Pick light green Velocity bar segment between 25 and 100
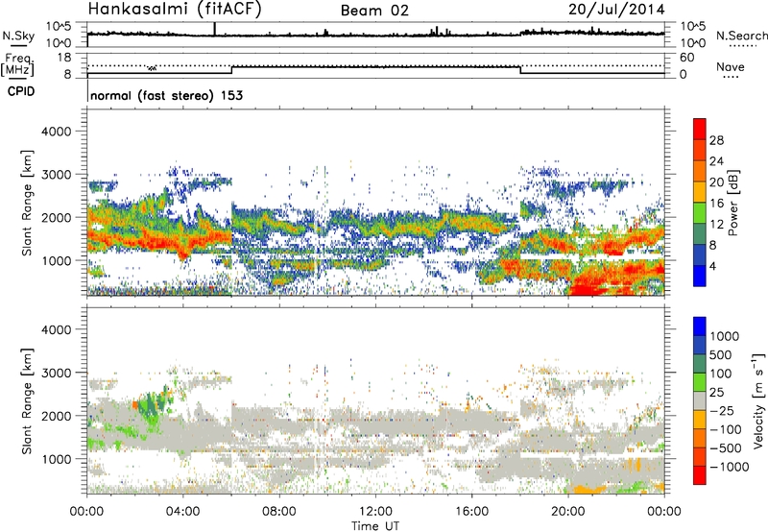 pos(700,382)
